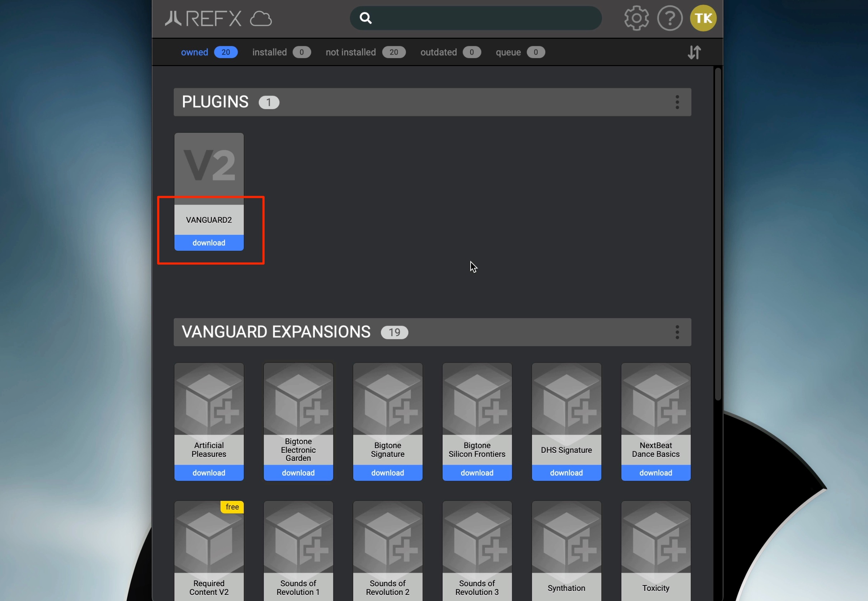Download the VANGUARD2 plugin
Viewport: 868px width, 601px height.
(x=209, y=243)
